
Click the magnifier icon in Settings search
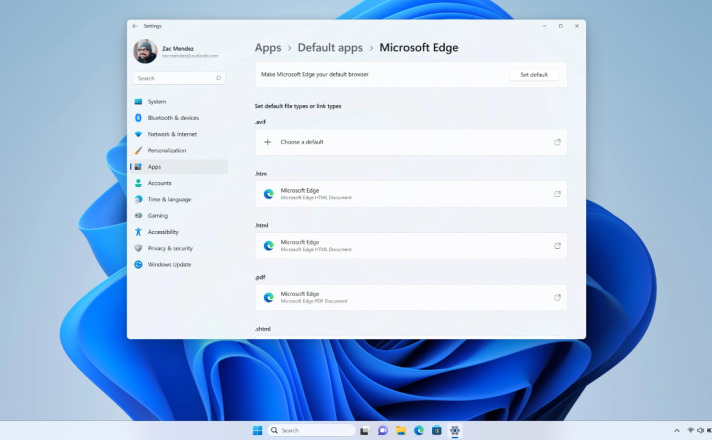click(218, 78)
